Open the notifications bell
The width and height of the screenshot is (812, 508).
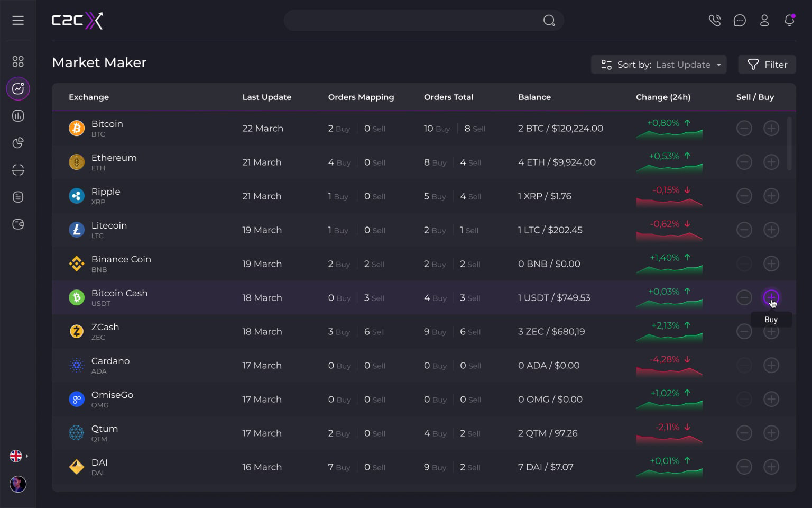789,21
